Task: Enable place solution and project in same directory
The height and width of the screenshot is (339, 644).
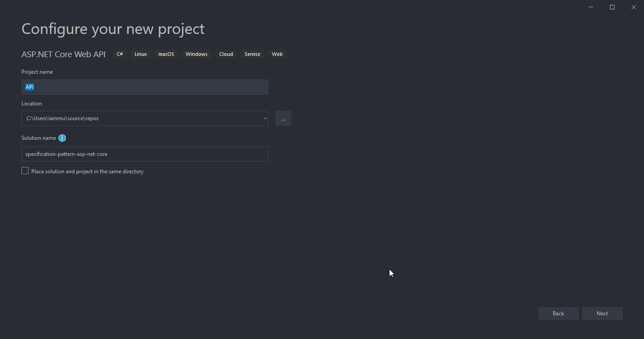Action: [x=25, y=171]
